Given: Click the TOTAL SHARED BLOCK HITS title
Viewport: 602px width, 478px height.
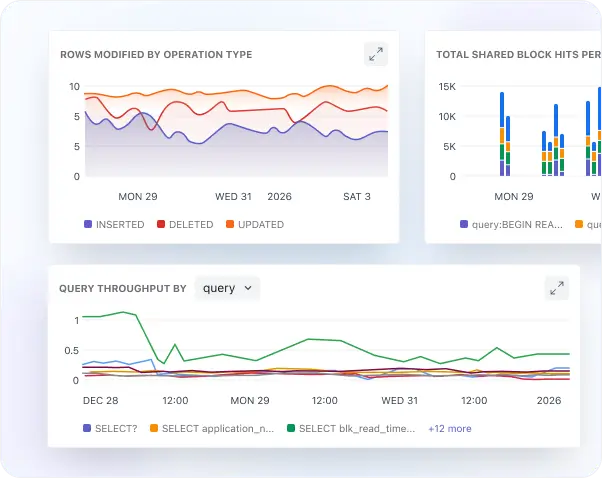Looking at the screenshot, I should pyautogui.click(x=519, y=55).
